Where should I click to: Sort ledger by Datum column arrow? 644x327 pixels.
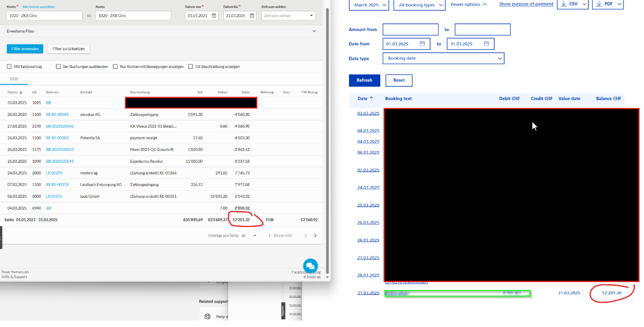tap(21, 92)
